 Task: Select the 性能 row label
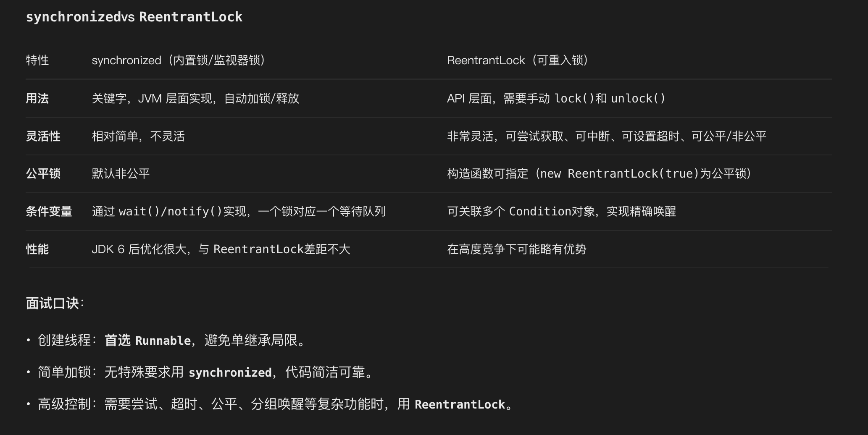[x=37, y=249]
